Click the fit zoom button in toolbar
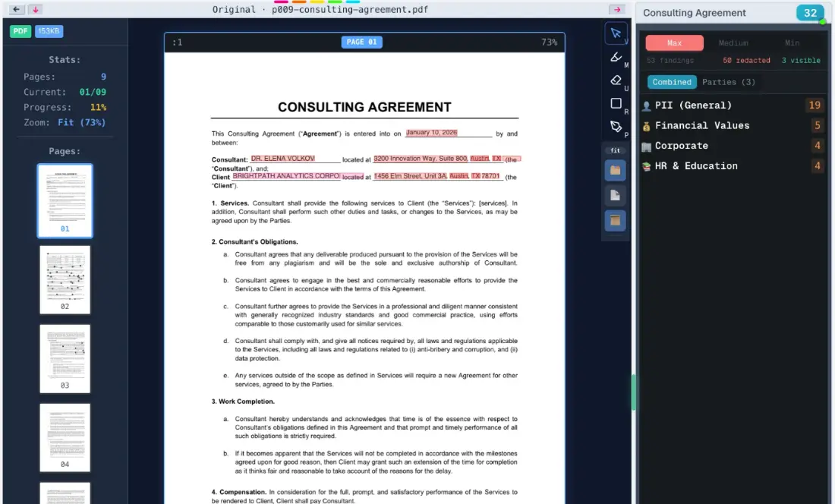Viewport: 835px width, 504px height. (x=616, y=150)
